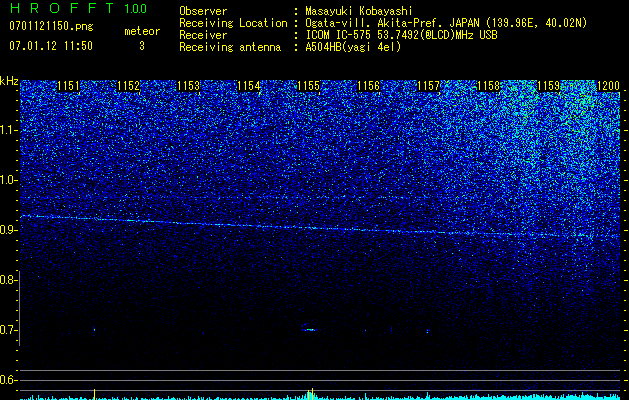Click the 1.1 kHz axis label
This screenshot has width=629, height=400.
pos(8,130)
